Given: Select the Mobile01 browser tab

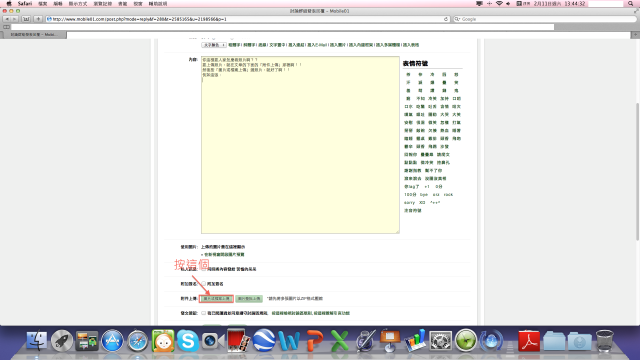Looking at the screenshot, I should click(34, 35).
